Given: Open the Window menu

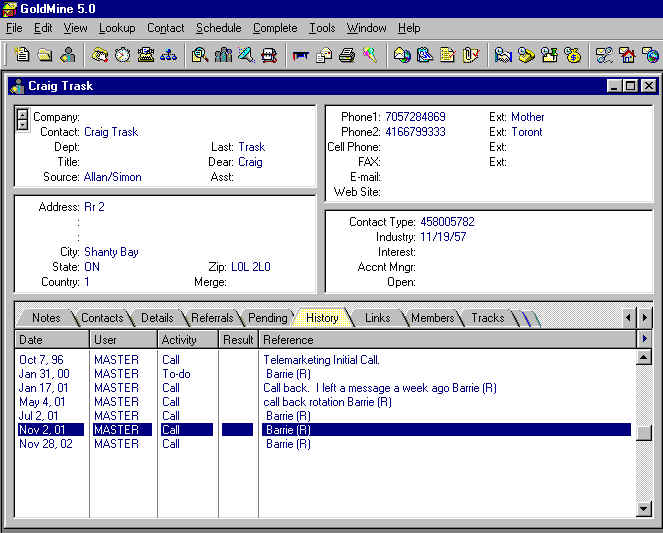Looking at the screenshot, I should click(366, 28).
